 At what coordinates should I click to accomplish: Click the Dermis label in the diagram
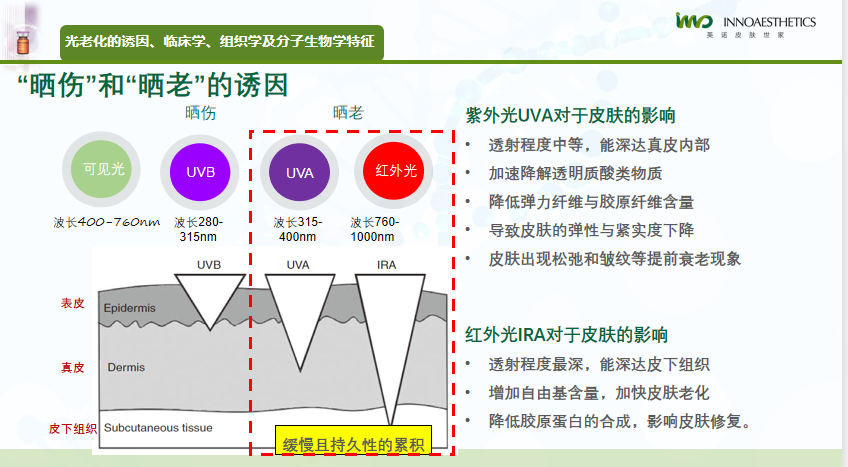point(126,368)
